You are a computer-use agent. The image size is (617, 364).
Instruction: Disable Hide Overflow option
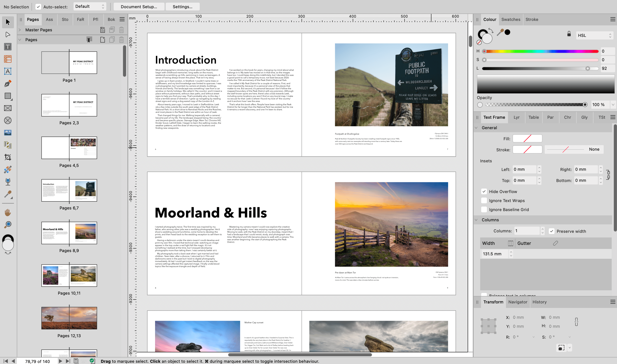pos(484,192)
